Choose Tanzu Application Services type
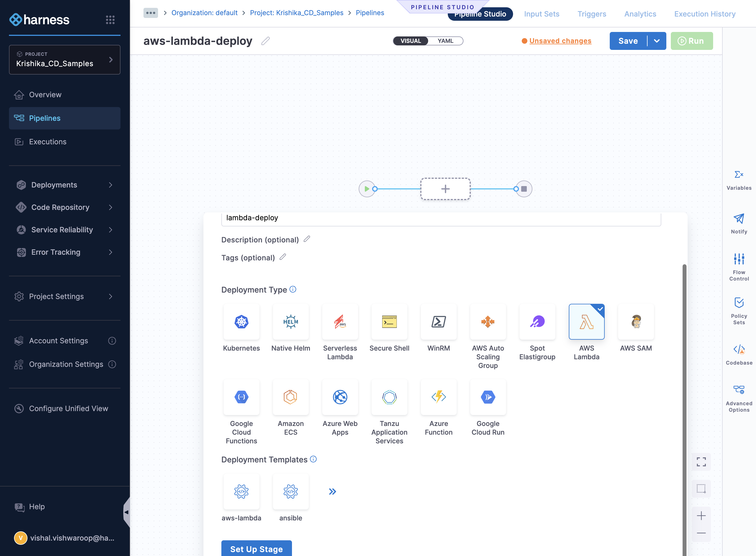Image resolution: width=756 pixels, height=556 pixels. tap(389, 397)
